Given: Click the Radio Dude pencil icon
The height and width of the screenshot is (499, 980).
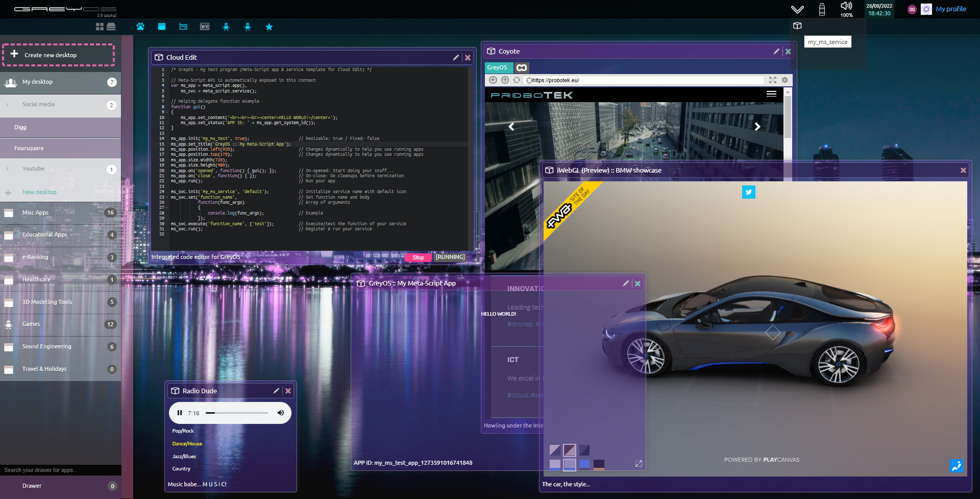Looking at the screenshot, I should [x=276, y=391].
